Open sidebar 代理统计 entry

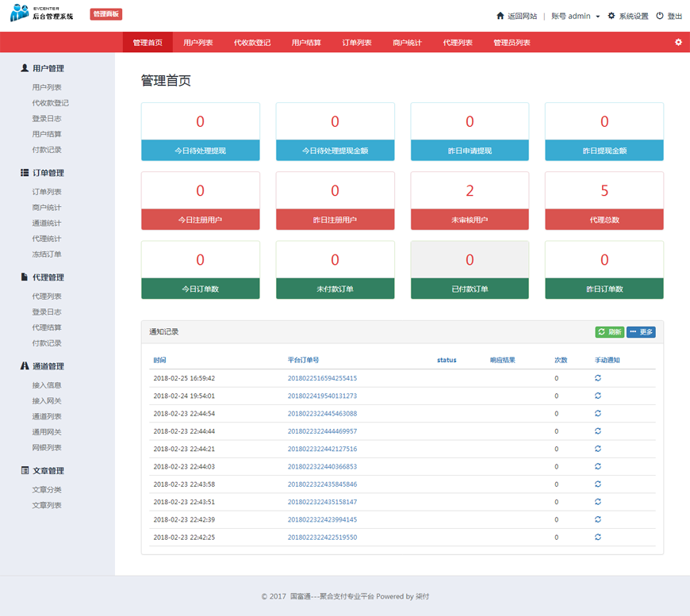47,239
